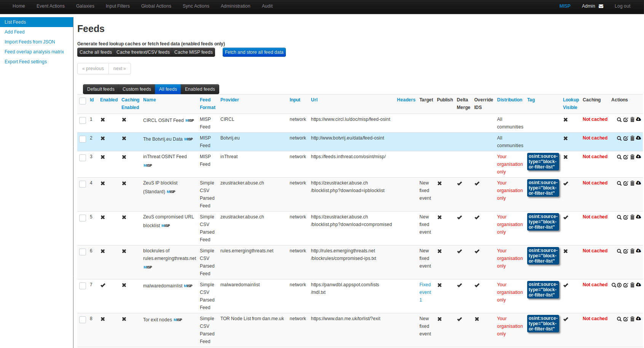Open the Global Actions menu
Viewport: 644px width, 348px height.
click(x=156, y=6)
